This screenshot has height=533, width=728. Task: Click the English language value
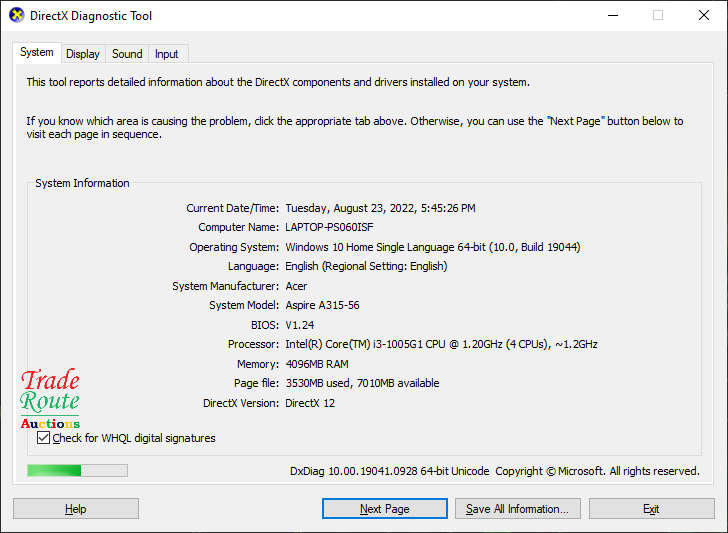click(366, 266)
